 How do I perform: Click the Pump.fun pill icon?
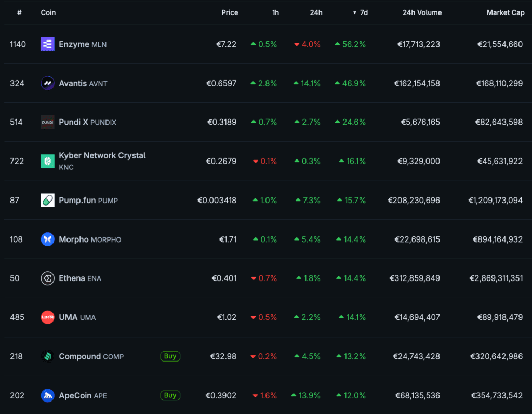[x=47, y=200]
